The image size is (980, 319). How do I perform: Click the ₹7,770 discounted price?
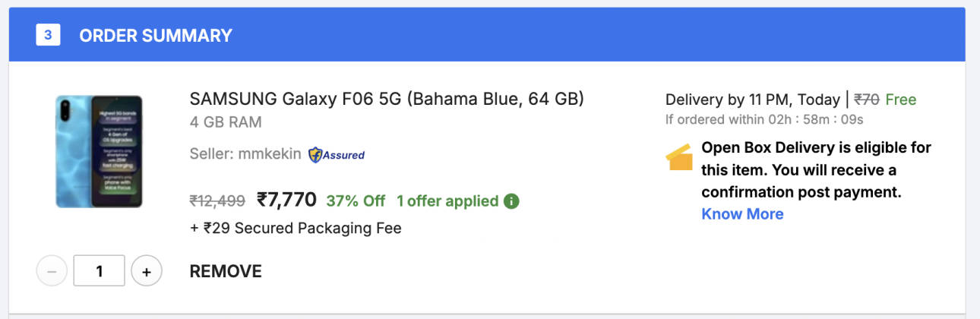tap(286, 200)
